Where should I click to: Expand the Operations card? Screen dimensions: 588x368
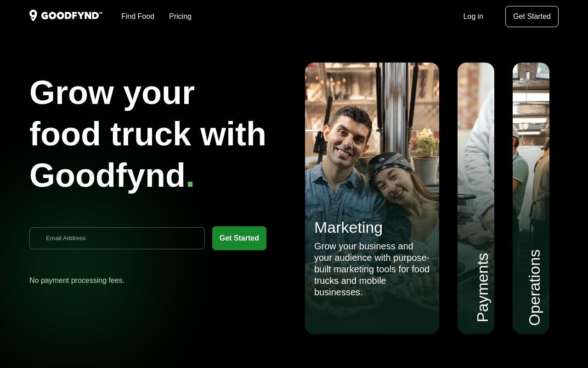pos(531,198)
